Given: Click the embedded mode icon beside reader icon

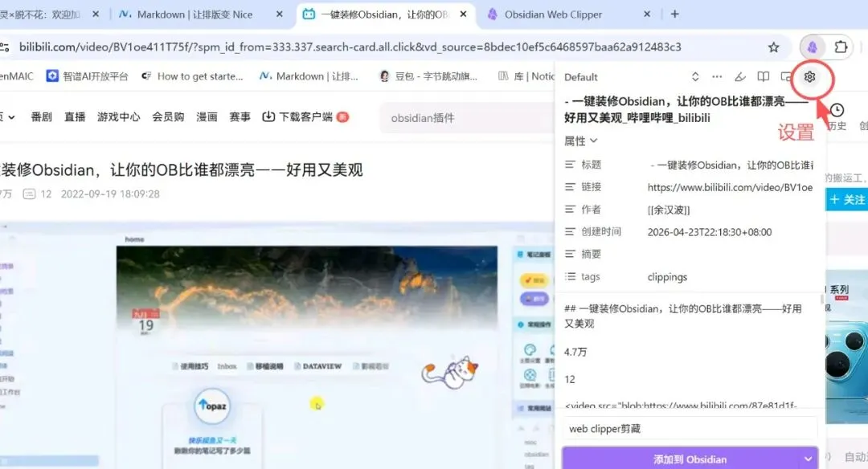Looking at the screenshot, I should [x=785, y=77].
